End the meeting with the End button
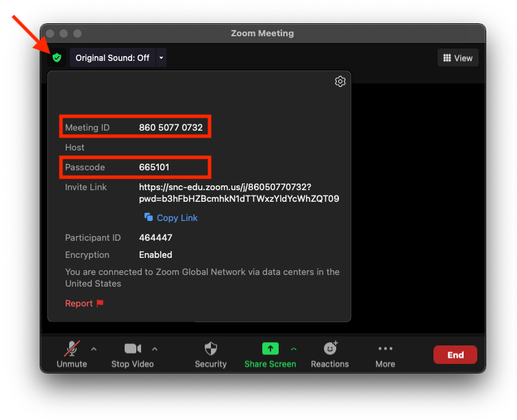 [455, 355]
